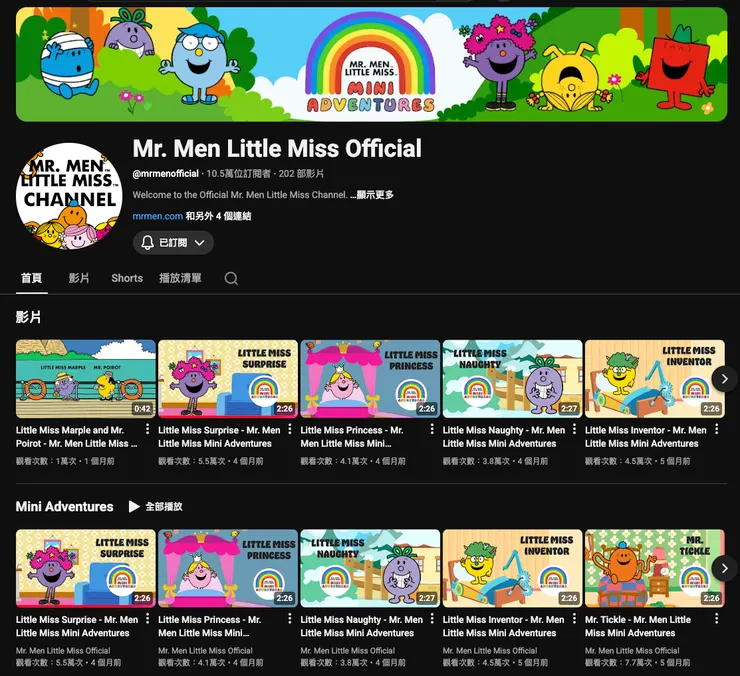Open options for Little Miss Princess in Mini Adventures row

pos(290,618)
